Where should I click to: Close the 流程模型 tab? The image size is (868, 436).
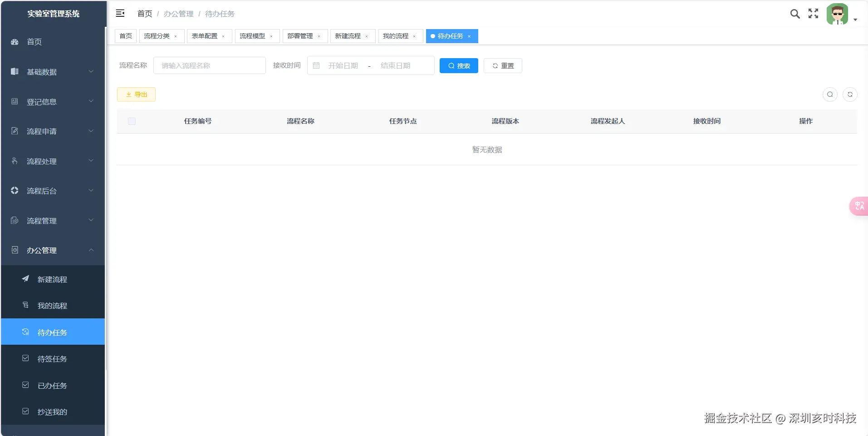271,36
